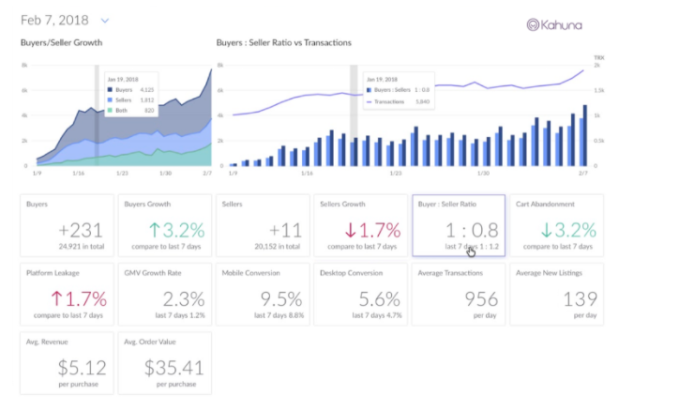This screenshot has height=411, width=679.
Task: Open the date dropdown chevron beside Feb 7, 2018
Action: coord(105,20)
